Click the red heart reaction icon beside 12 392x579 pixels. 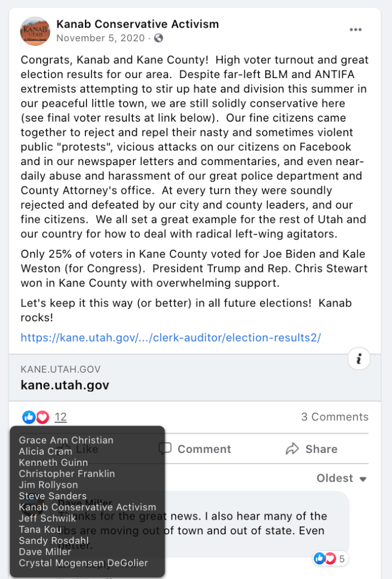point(42,417)
